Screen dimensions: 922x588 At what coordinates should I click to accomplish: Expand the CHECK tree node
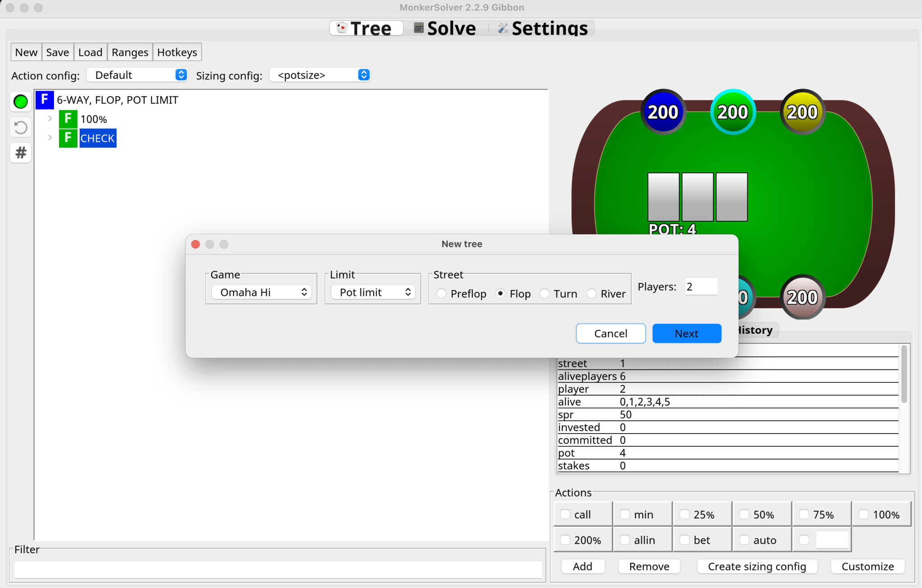[50, 138]
